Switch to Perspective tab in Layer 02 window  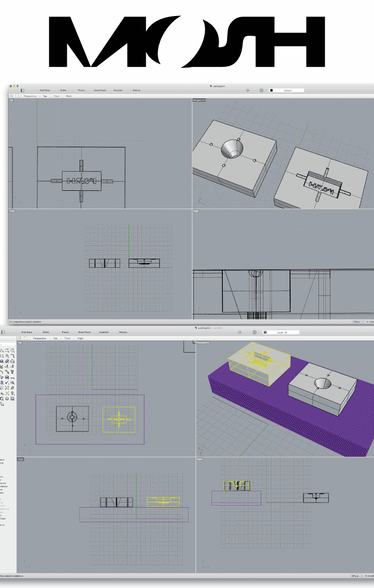(x=40, y=338)
